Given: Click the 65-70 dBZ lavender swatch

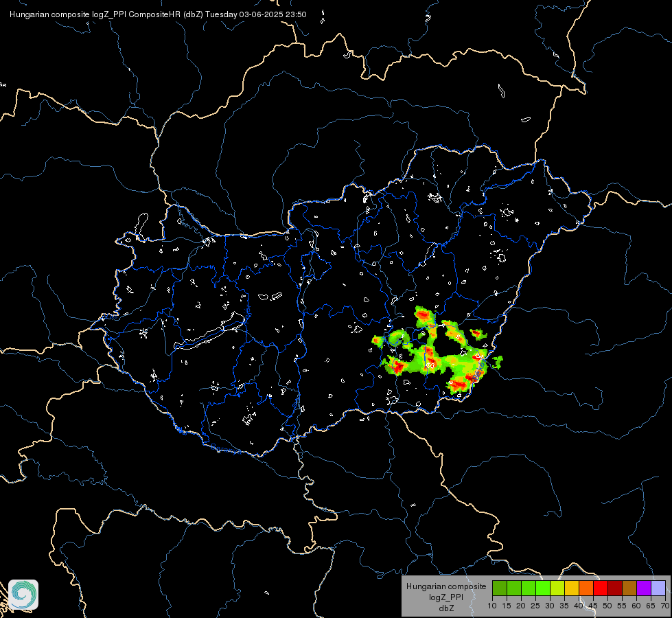Looking at the screenshot, I should click(x=658, y=588).
